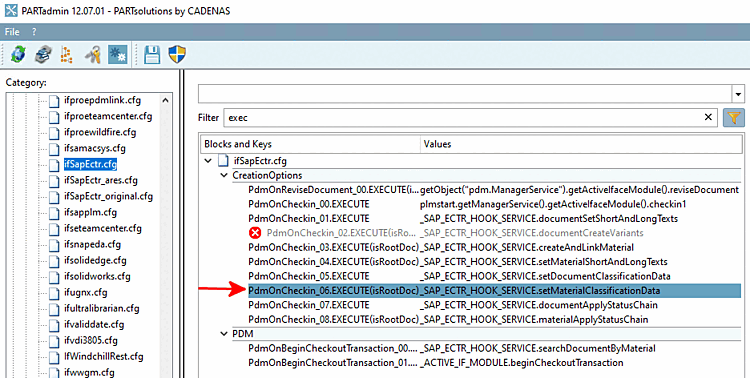Collapse the CreationOptions block
Viewport: 750px width, 378px height.
click(x=223, y=175)
